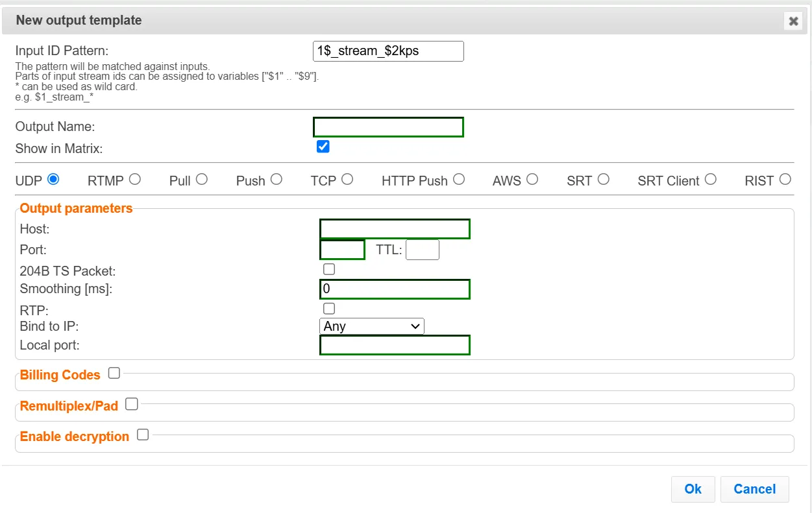This screenshot has width=812, height=513.
Task: Click the Output Name text field
Action: (x=388, y=127)
